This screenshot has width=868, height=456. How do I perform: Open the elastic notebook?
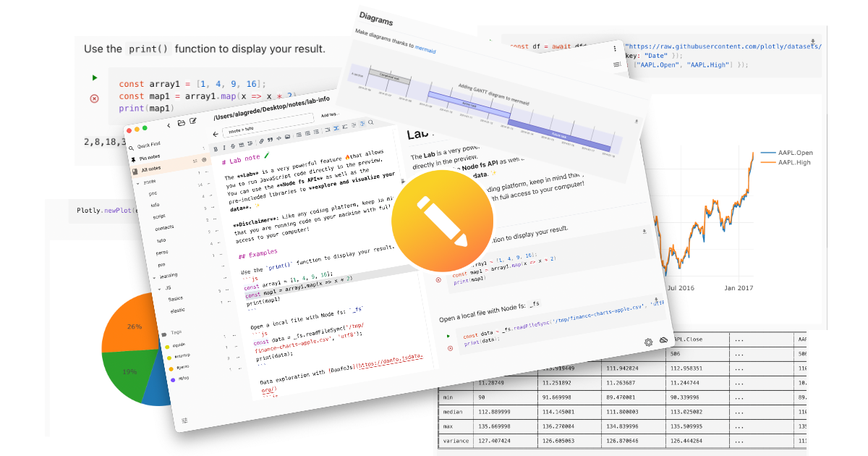[176, 310]
